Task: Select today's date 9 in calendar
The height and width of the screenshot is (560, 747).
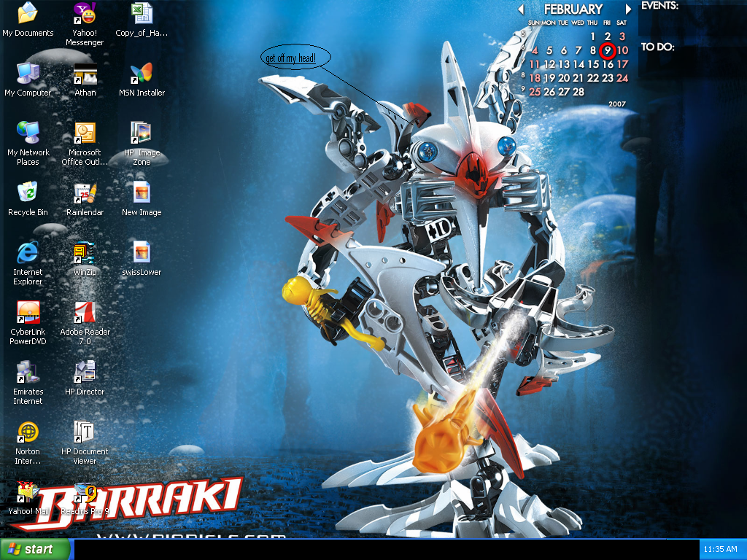Action: tap(607, 50)
